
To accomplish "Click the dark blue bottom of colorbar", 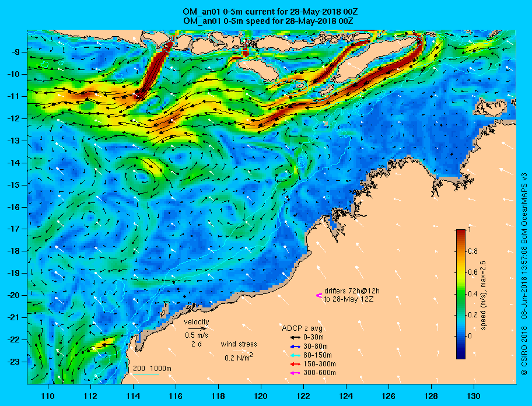I will point(461,355).
